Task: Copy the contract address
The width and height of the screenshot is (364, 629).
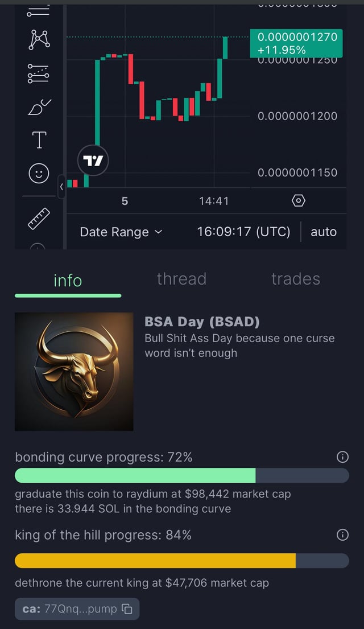Action: click(127, 609)
